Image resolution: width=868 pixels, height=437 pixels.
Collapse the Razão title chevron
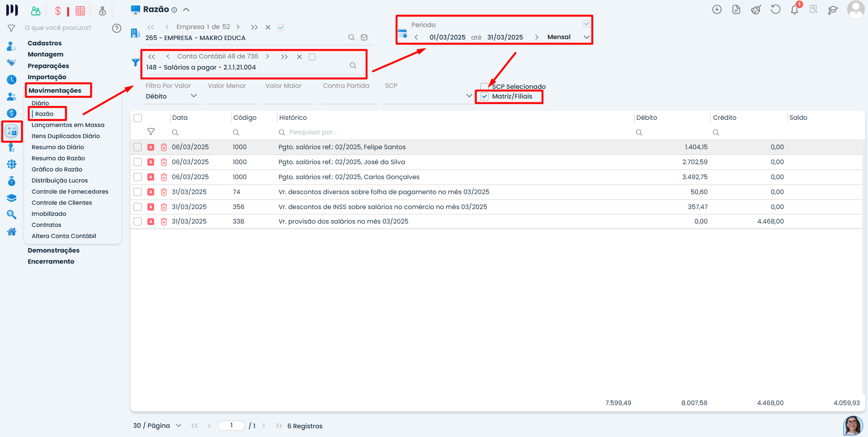point(186,10)
